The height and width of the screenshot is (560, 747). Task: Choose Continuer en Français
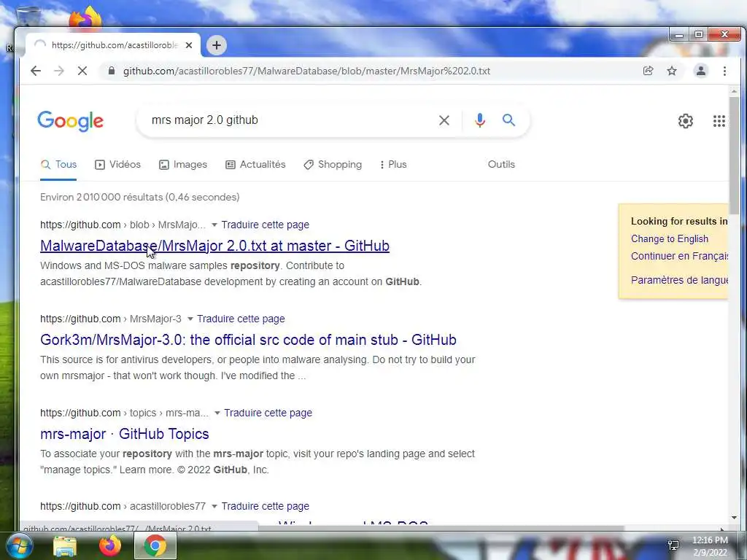pyautogui.click(x=679, y=256)
